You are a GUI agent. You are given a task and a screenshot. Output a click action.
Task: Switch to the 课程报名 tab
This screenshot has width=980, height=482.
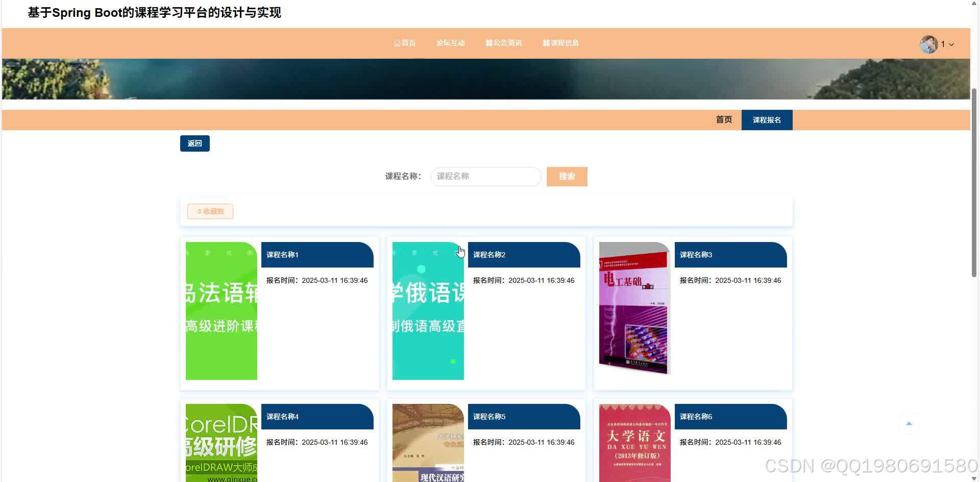point(767,119)
